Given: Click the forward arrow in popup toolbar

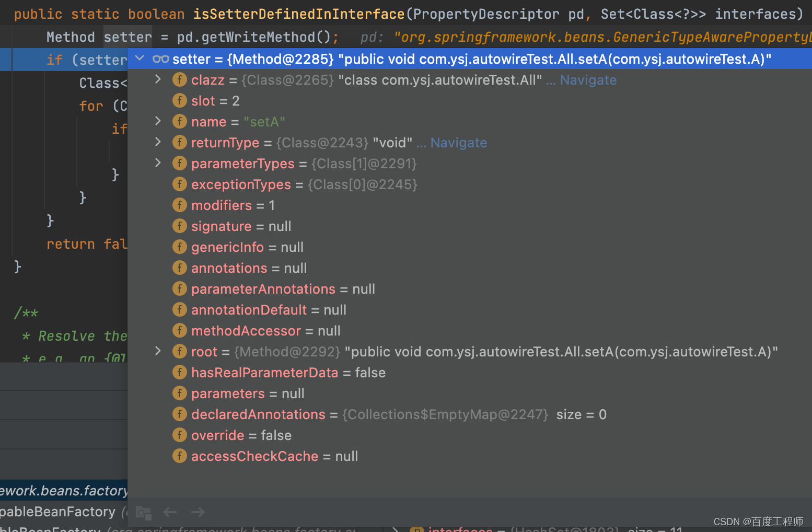Looking at the screenshot, I should (x=198, y=512).
